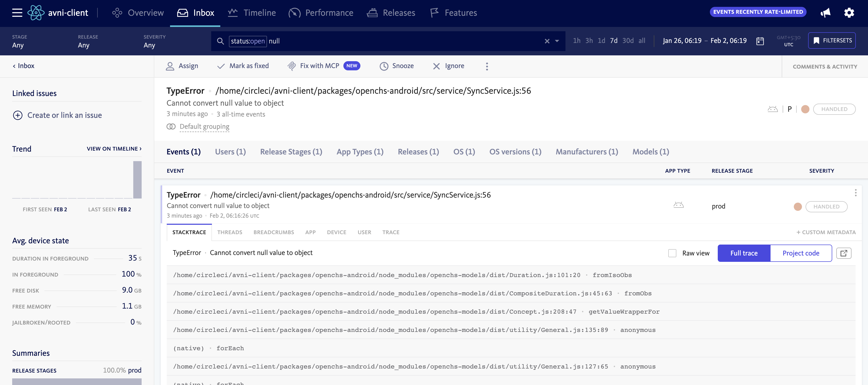Image resolution: width=868 pixels, height=385 pixels.
Task: Expand the search filter dropdown arrow
Action: 557,41
